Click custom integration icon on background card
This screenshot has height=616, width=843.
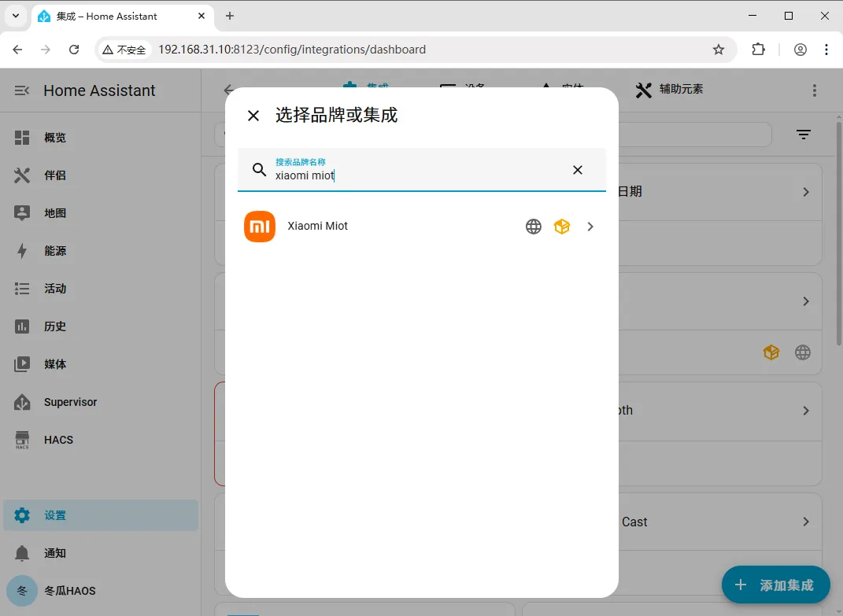[x=771, y=352]
